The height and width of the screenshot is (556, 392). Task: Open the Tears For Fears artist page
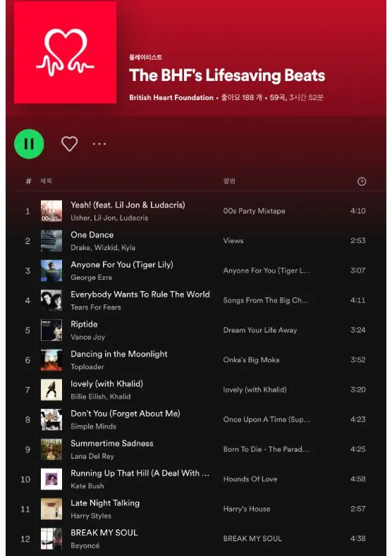[x=96, y=307]
